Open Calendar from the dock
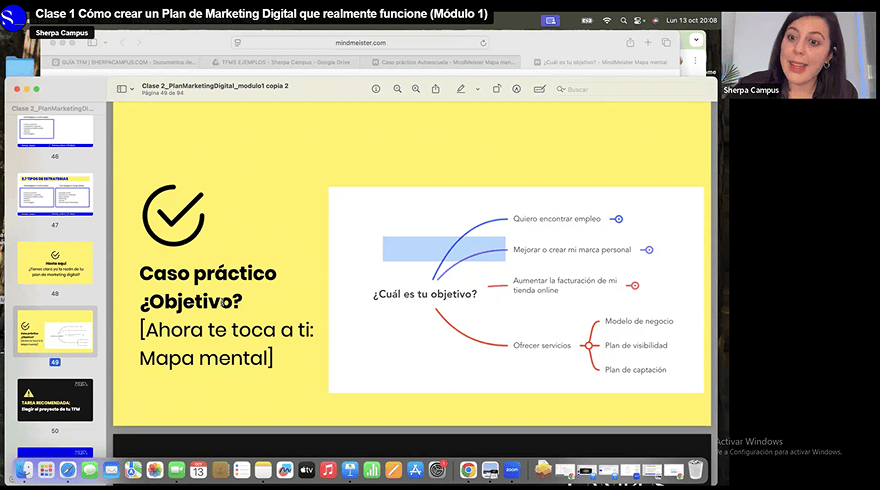 pyautogui.click(x=198, y=470)
